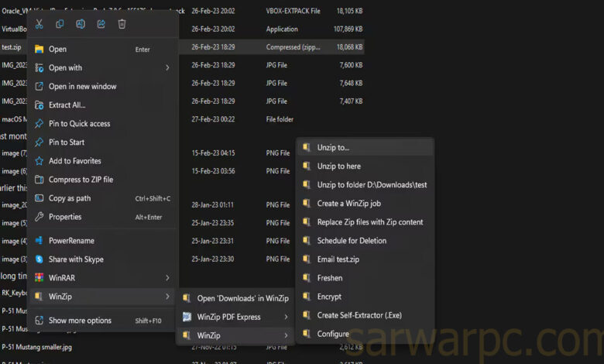Viewport: 604px width, 364px height.
Task: Click the WinZip icon beside Configure
Action: pyautogui.click(x=307, y=334)
